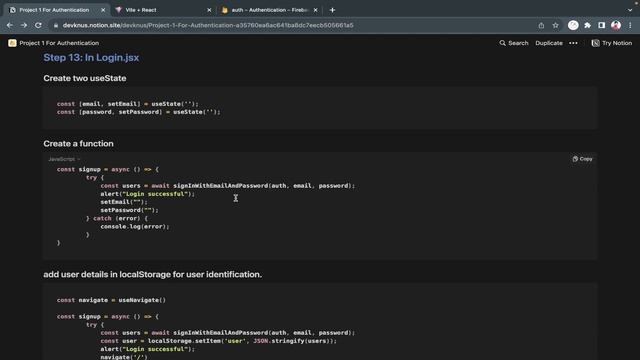Click the share icon in the address bar
Viewport: 640px width, 360px height.
pyautogui.click(x=541, y=25)
